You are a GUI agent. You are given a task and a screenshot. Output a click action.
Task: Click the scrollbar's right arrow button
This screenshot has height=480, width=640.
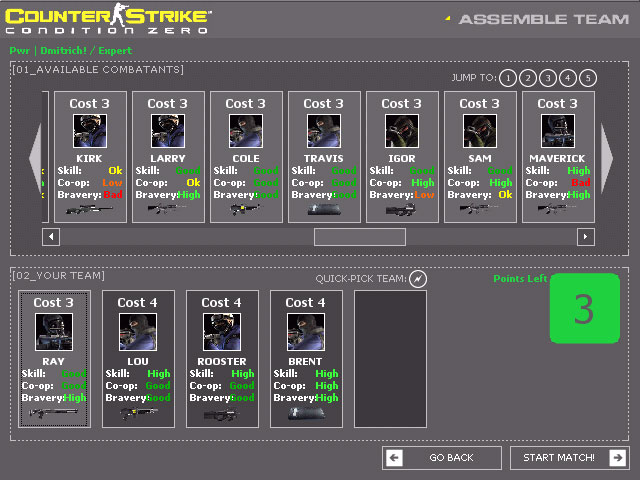point(586,237)
